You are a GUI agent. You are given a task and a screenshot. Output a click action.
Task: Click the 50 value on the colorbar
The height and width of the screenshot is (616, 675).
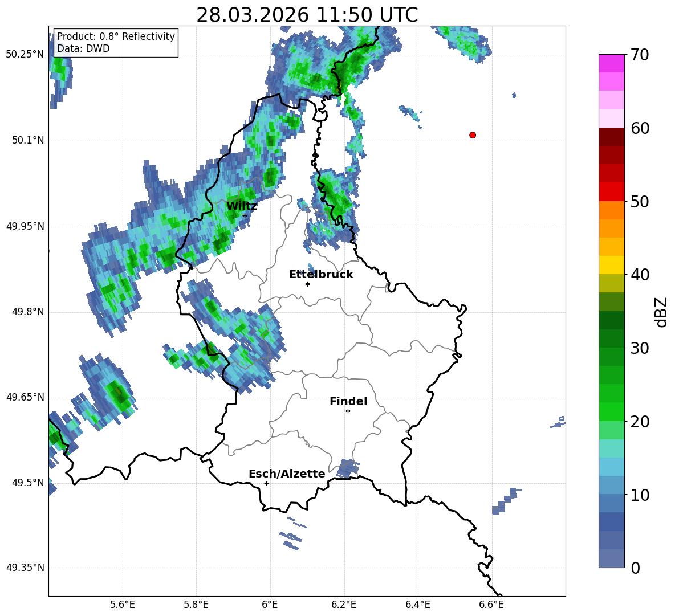click(639, 202)
